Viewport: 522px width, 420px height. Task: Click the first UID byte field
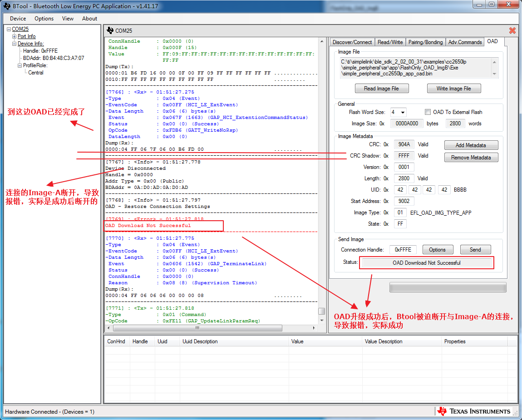pos(400,190)
